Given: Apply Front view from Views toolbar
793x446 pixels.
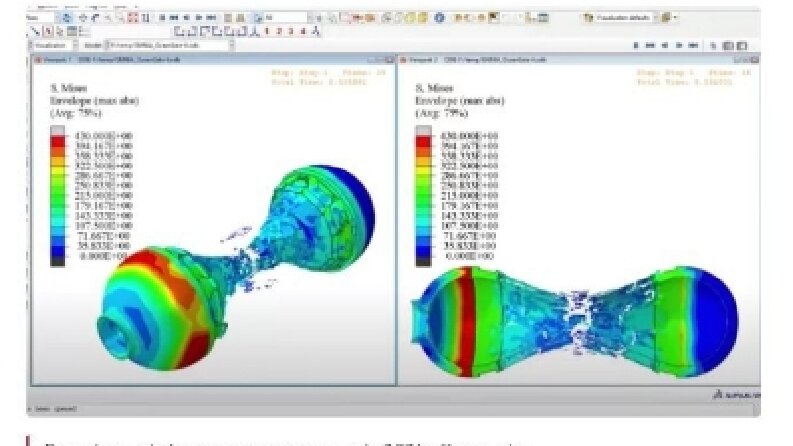Looking at the screenshot, I should (179, 31).
